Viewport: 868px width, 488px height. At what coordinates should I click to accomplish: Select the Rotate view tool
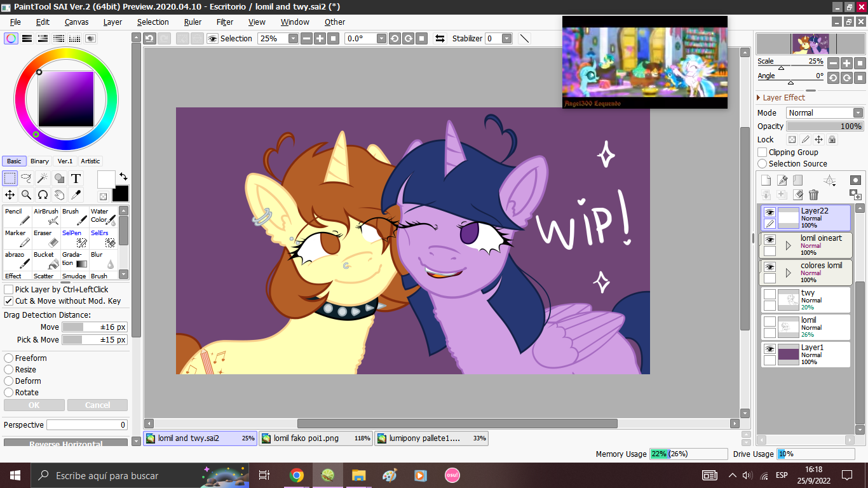click(x=43, y=194)
